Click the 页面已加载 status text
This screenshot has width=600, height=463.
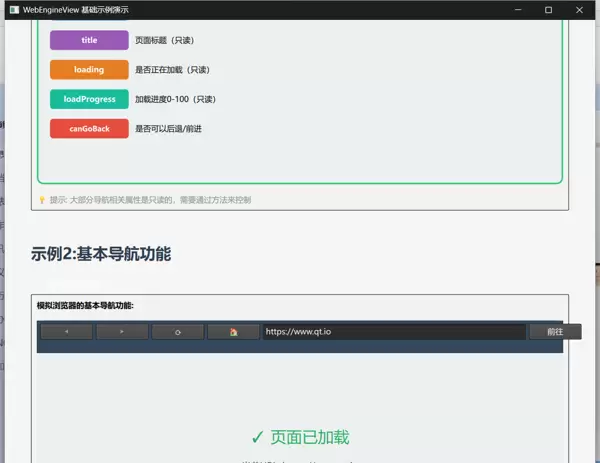pos(310,437)
